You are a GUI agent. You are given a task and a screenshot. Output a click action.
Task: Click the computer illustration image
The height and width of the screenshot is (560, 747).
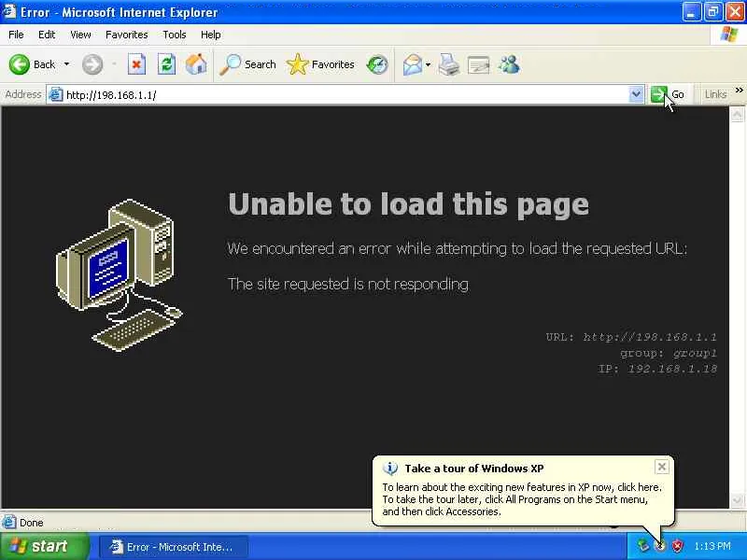[120, 275]
